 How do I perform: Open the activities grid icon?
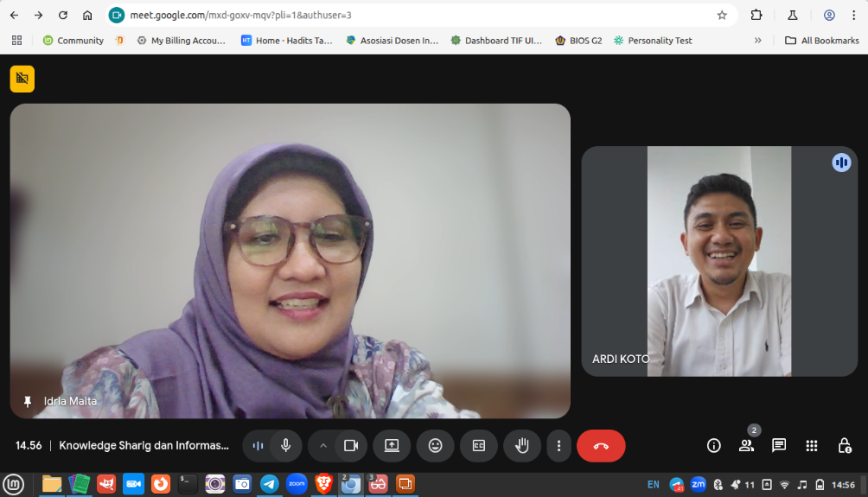point(812,446)
